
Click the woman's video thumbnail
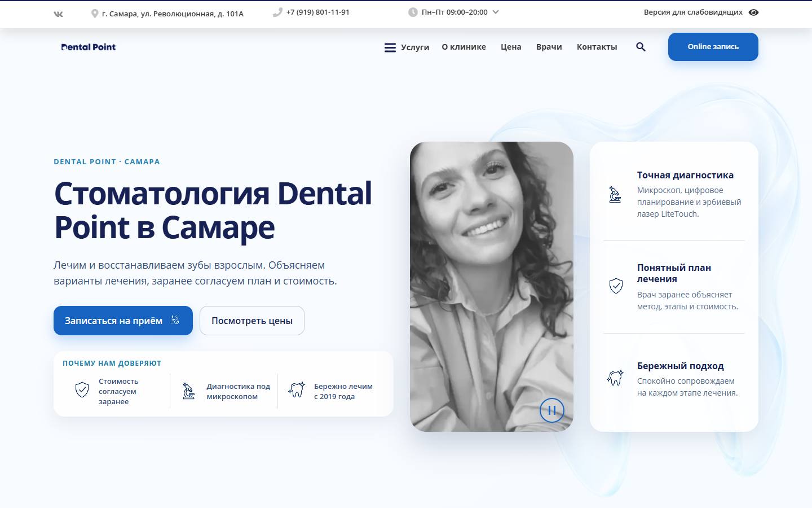492,287
